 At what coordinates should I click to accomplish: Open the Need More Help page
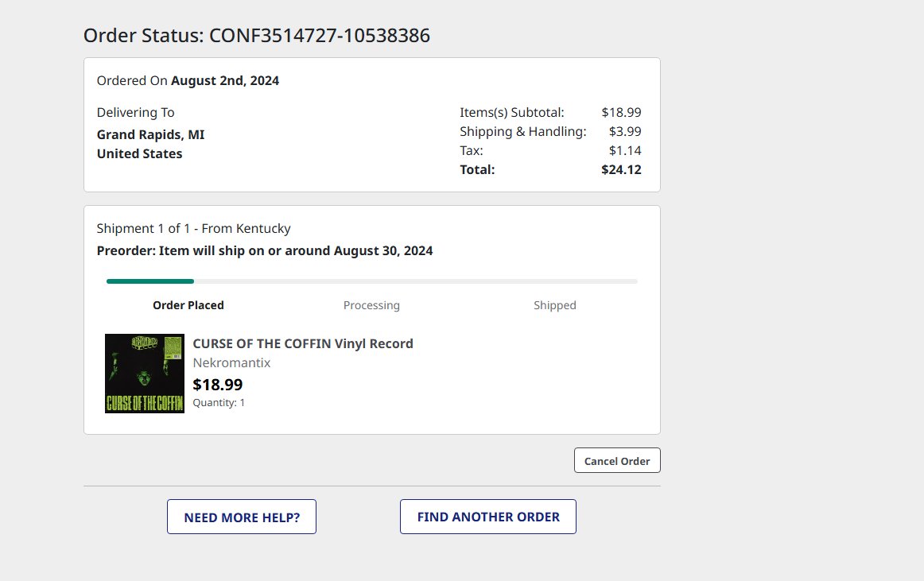coord(242,517)
